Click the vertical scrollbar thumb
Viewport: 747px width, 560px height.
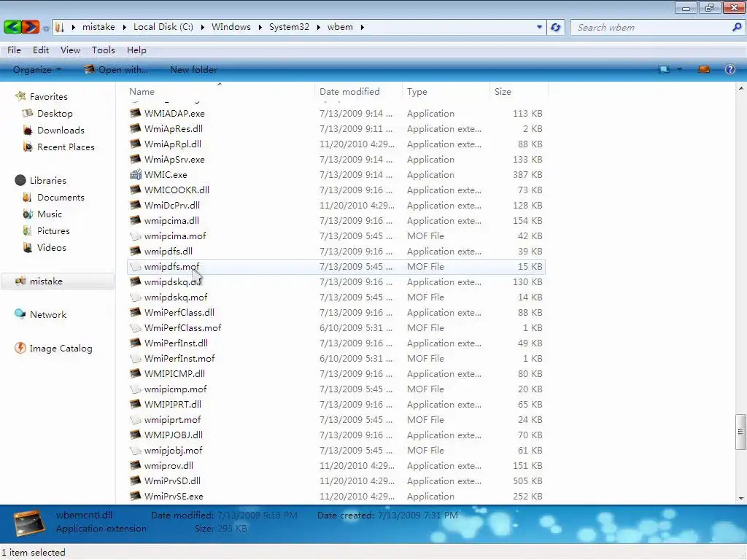point(740,432)
